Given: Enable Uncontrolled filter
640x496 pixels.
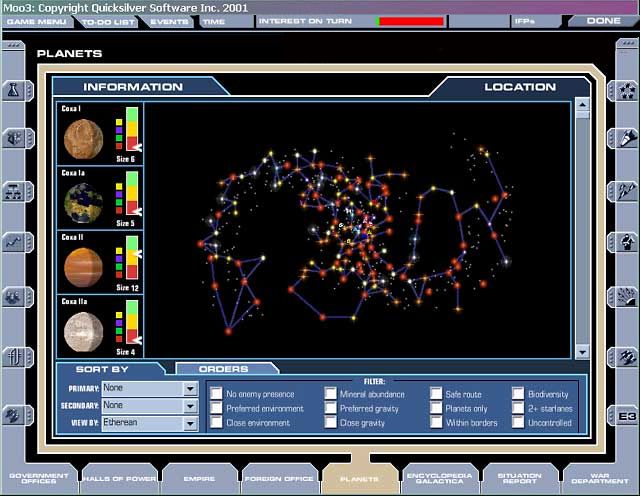Looking at the screenshot, I should [518, 422].
